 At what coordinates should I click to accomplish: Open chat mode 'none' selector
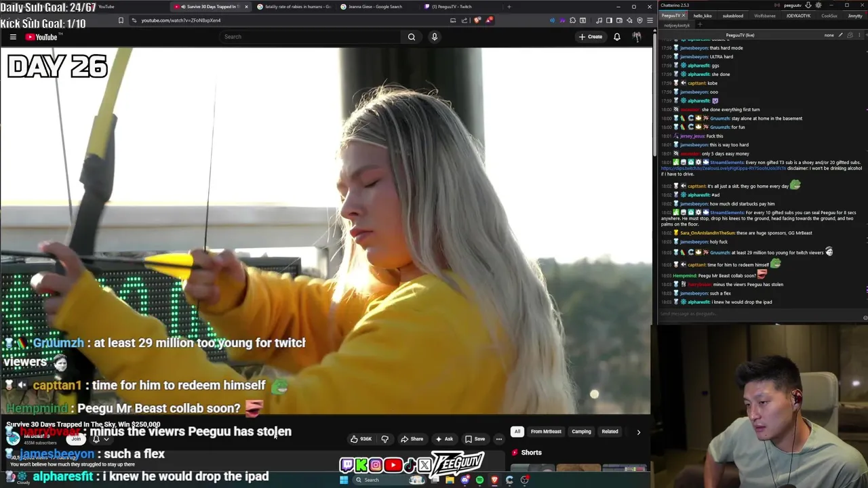click(x=829, y=35)
